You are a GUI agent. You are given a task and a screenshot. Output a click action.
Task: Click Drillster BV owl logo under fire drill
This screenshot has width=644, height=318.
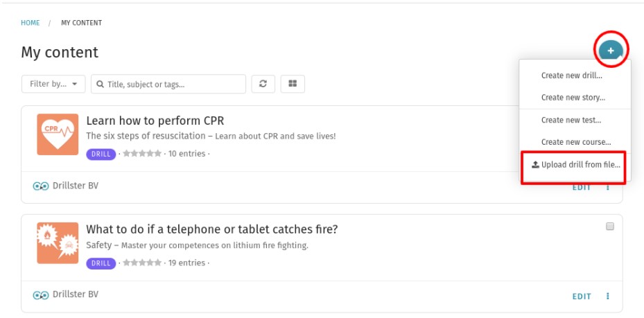[41, 295]
